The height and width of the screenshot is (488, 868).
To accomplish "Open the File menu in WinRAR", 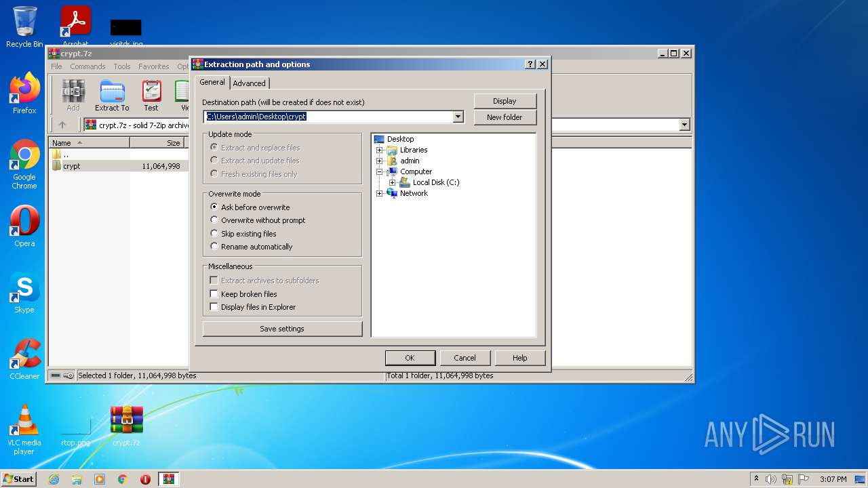I will pos(56,66).
